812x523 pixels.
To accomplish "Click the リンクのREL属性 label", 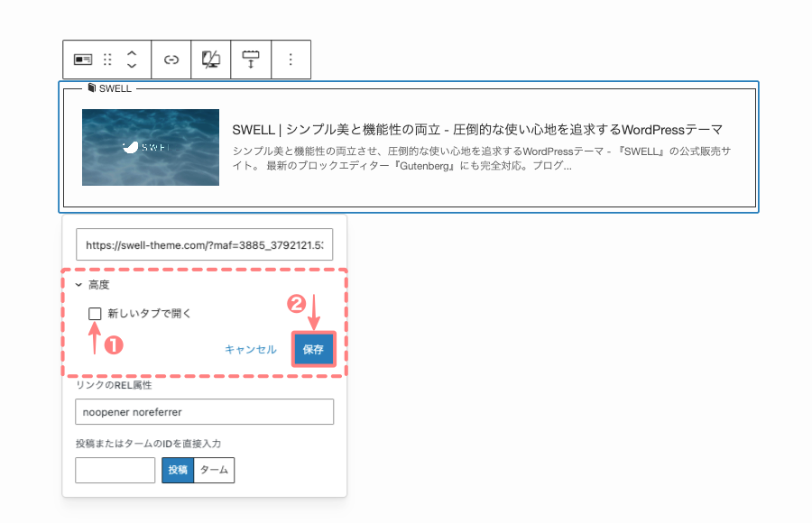I will (x=114, y=385).
